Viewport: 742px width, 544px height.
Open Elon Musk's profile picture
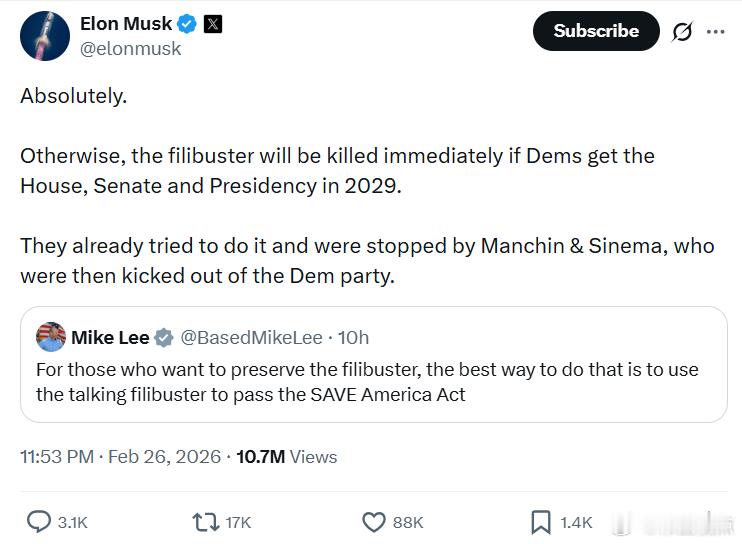[x=45, y=36]
